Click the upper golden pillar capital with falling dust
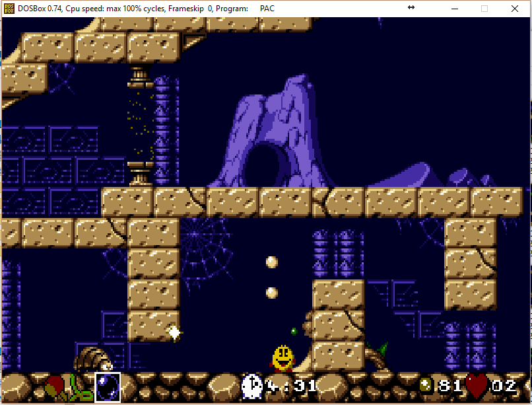This screenshot has height=405, width=532. [x=140, y=77]
